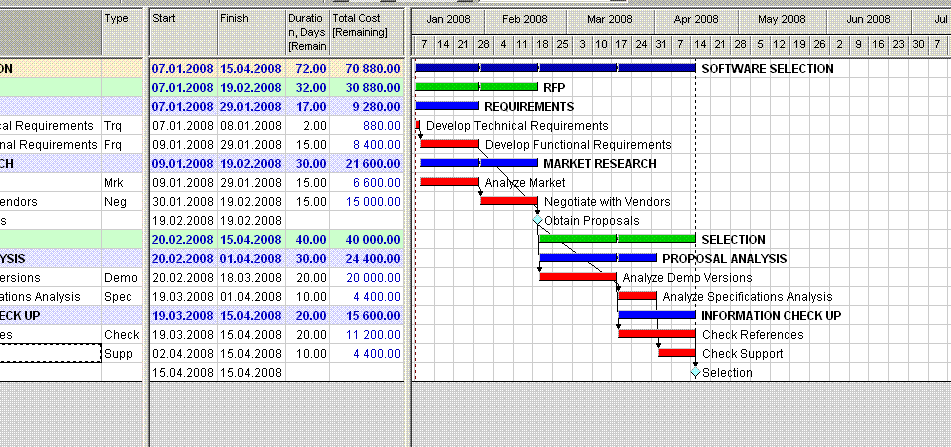Click the Obtain Proposals milestone diamond
This screenshot has height=447, width=951.
coord(537,220)
